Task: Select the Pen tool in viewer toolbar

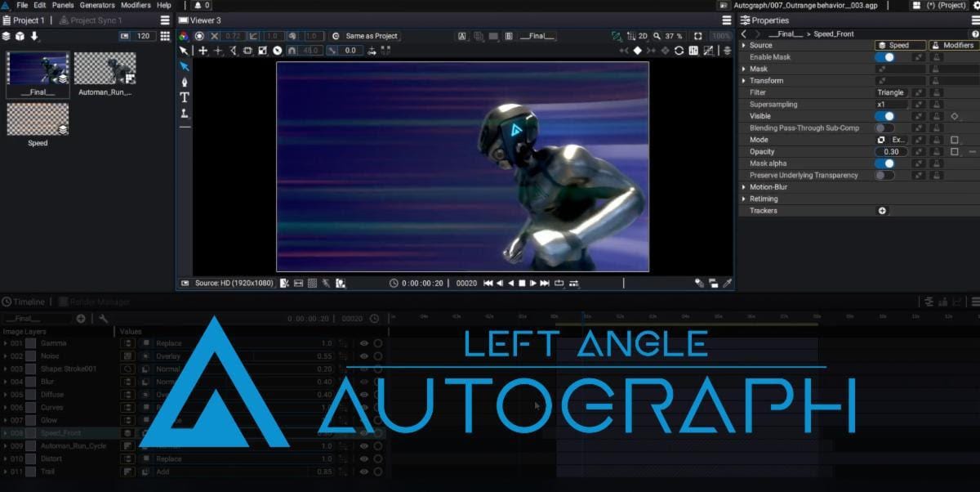Action: (185, 82)
